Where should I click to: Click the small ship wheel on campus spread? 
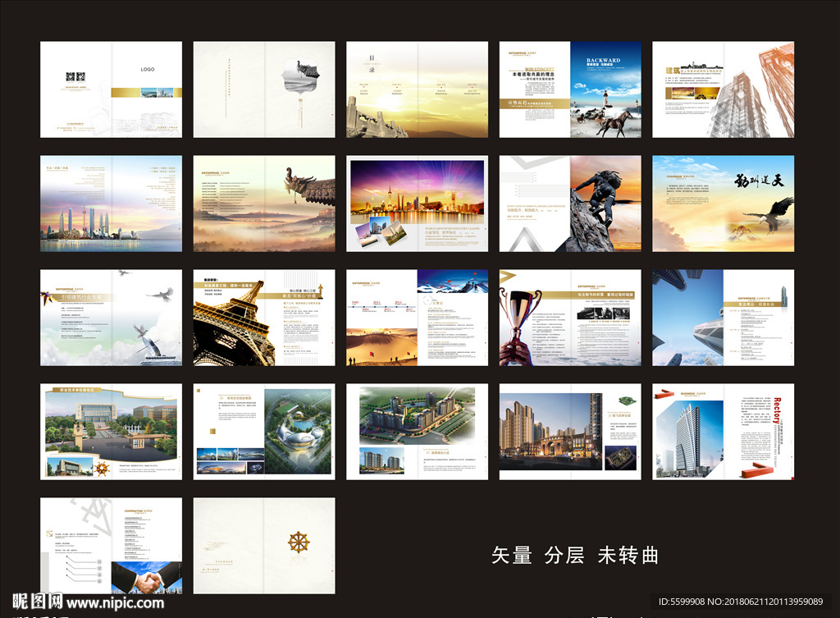pos(102,469)
